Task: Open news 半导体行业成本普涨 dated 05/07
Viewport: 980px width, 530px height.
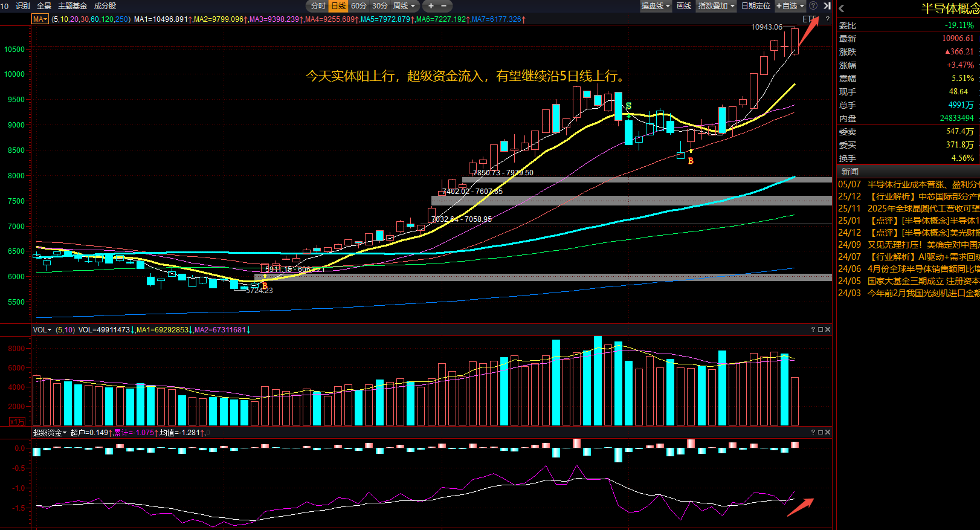Action: point(908,184)
